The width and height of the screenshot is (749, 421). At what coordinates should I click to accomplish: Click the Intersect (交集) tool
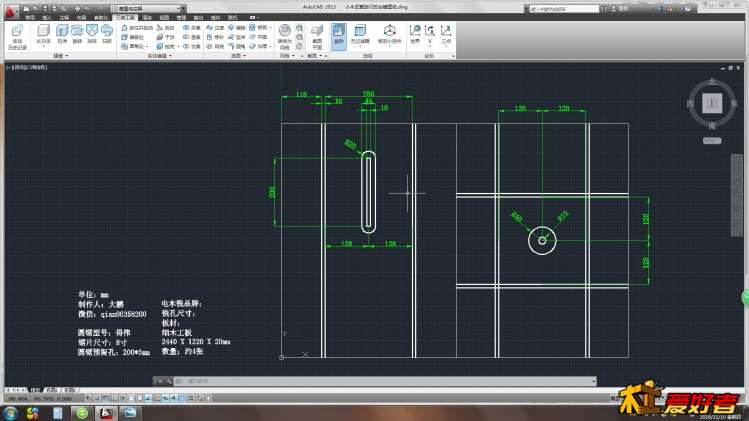point(192,46)
